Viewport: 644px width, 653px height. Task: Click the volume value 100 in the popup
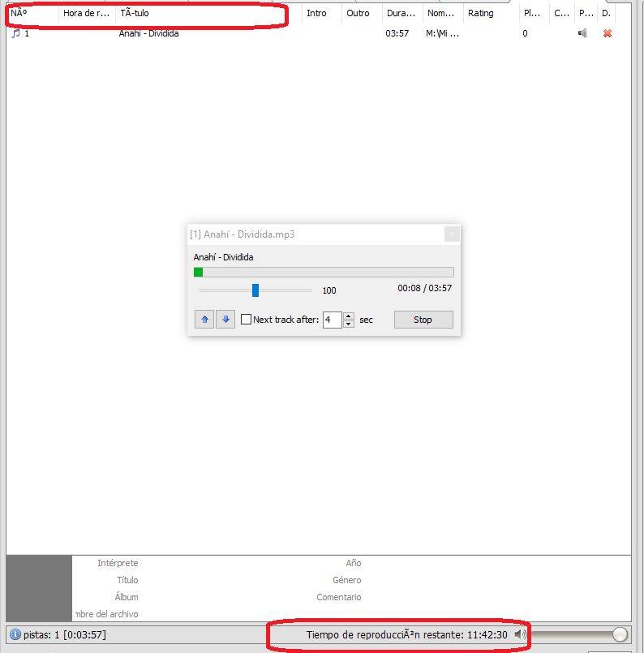pyautogui.click(x=328, y=290)
